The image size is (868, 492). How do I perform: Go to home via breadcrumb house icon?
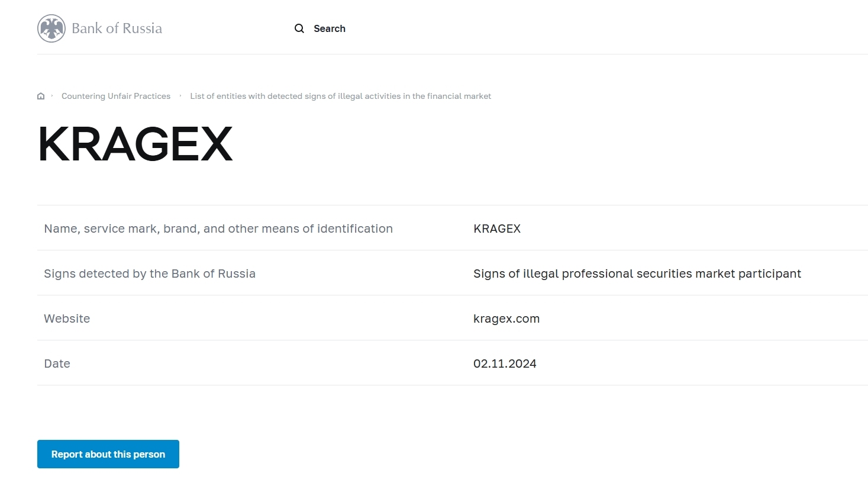41,96
